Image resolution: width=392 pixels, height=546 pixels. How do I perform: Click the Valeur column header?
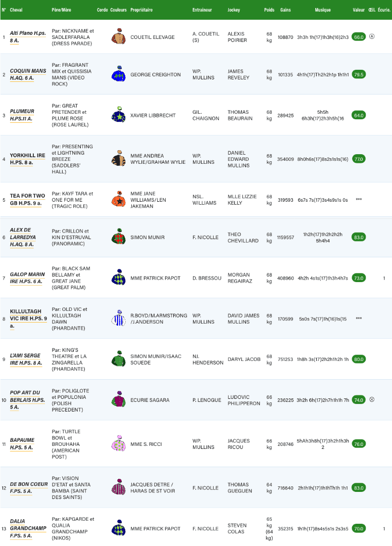point(358,10)
